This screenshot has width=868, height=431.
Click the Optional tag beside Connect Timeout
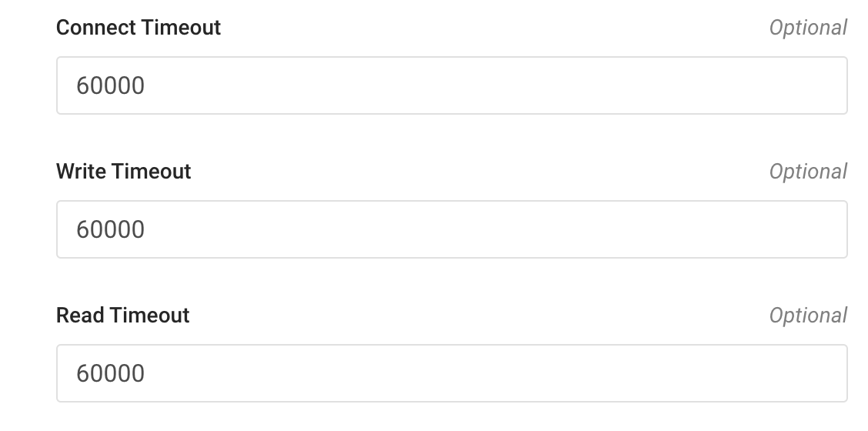pyautogui.click(x=808, y=28)
